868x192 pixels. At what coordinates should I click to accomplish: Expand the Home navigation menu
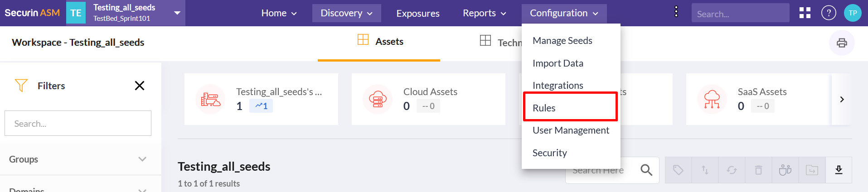click(x=279, y=13)
